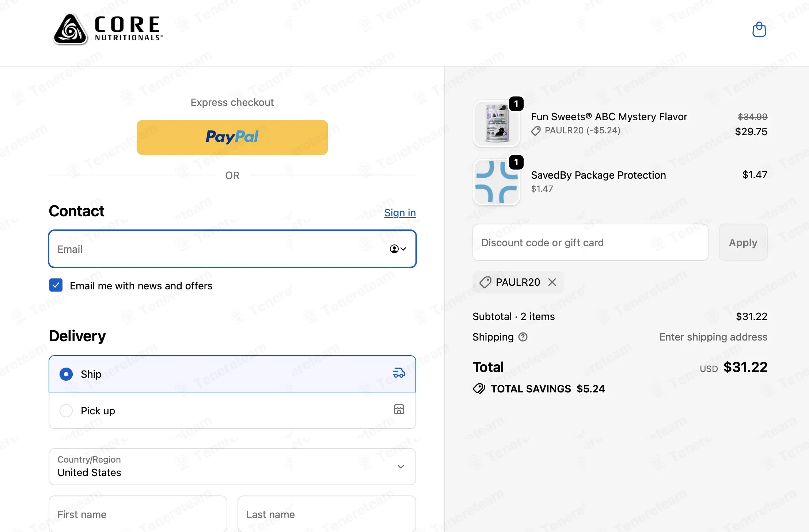This screenshot has height=532, width=809.
Task: Focus the Email input field
Action: click(x=232, y=249)
